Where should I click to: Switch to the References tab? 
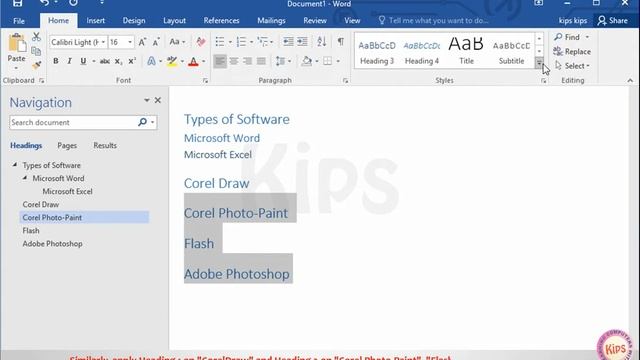click(x=221, y=20)
